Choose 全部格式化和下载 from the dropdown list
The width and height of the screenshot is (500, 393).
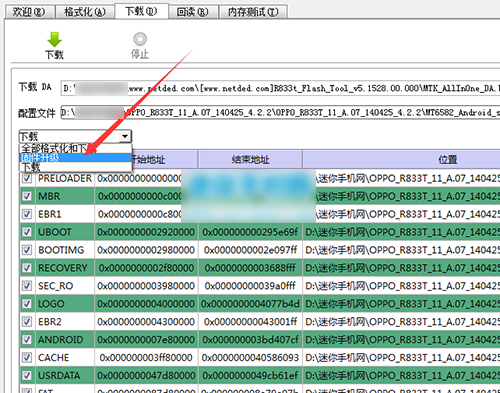click(75, 148)
